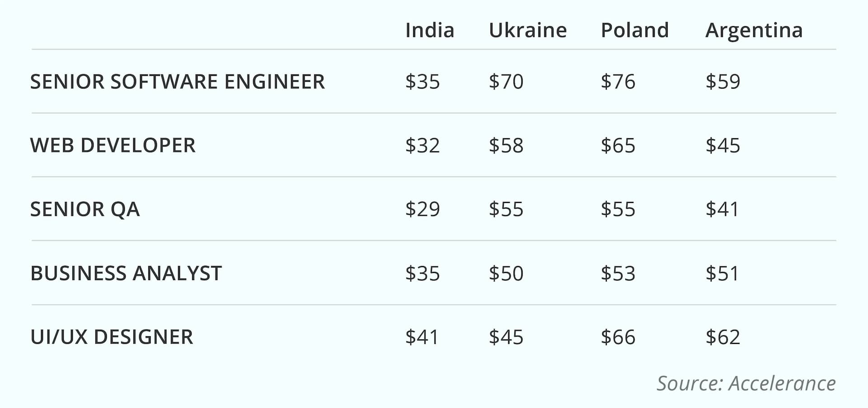Select Ukraine's $58 Web Developer rate

point(506,145)
